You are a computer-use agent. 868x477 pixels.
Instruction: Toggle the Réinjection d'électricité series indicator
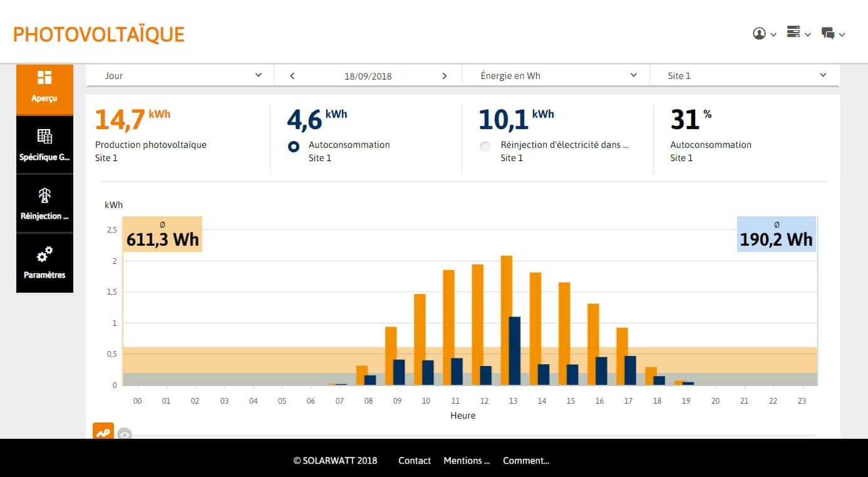(x=485, y=147)
